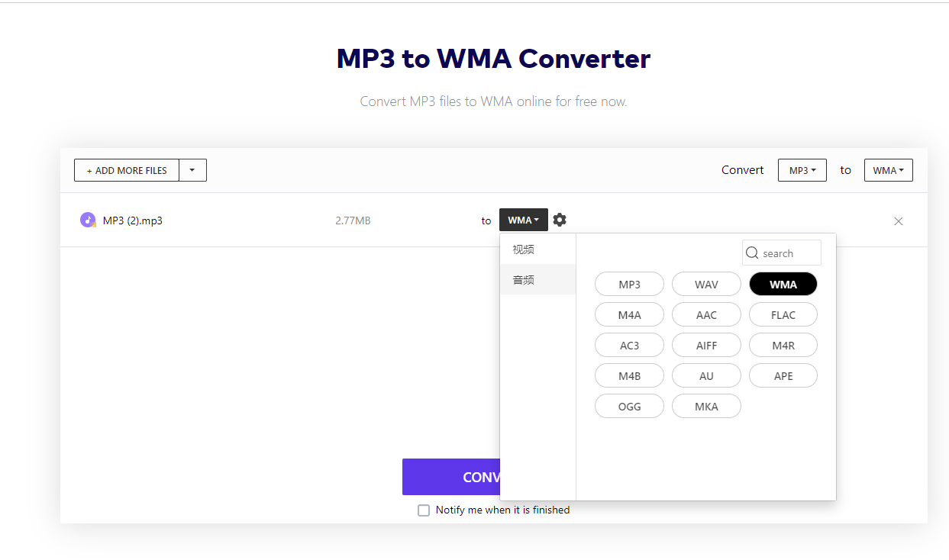Screen dimensions: 949x560
Task: Remove MP3 (2).mp3 with X icon
Action: (899, 221)
